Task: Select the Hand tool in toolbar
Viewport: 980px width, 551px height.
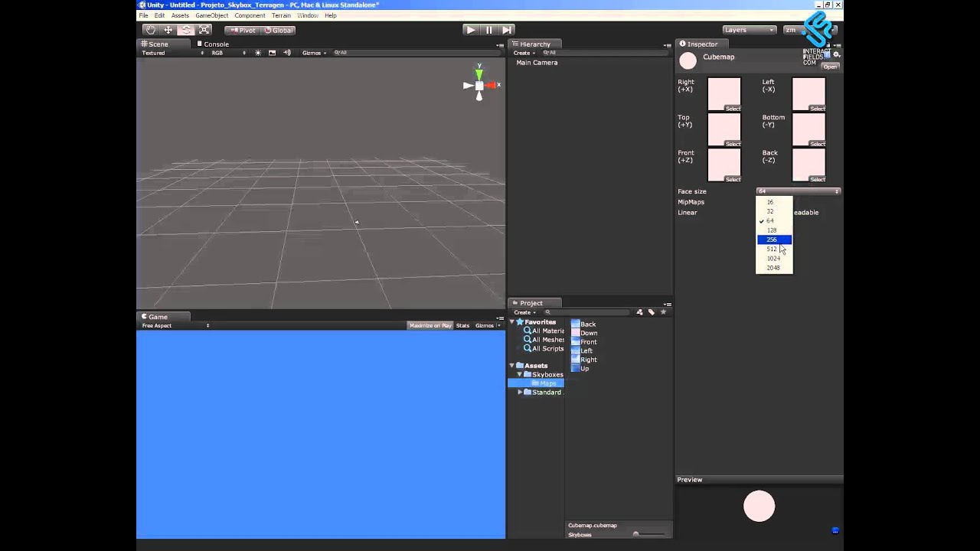Action: tap(151, 30)
